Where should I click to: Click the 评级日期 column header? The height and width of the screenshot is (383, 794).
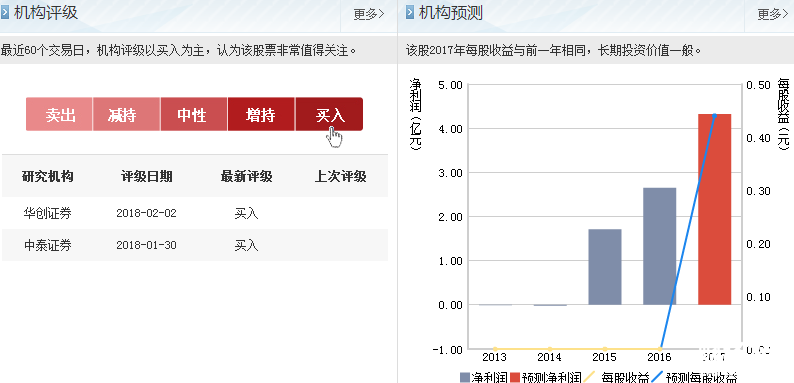147,176
